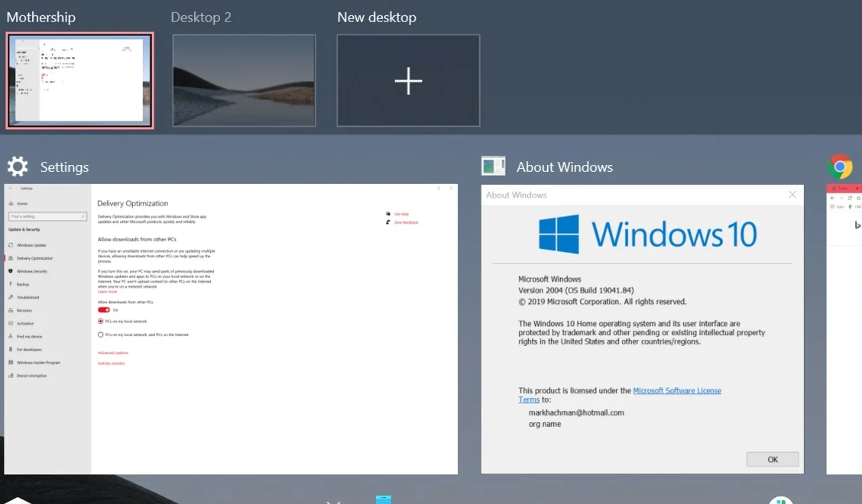This screenshot has height=504, width=862.
Task: Click the Backup arrow icon in sidebar
Action: [11, 284]
